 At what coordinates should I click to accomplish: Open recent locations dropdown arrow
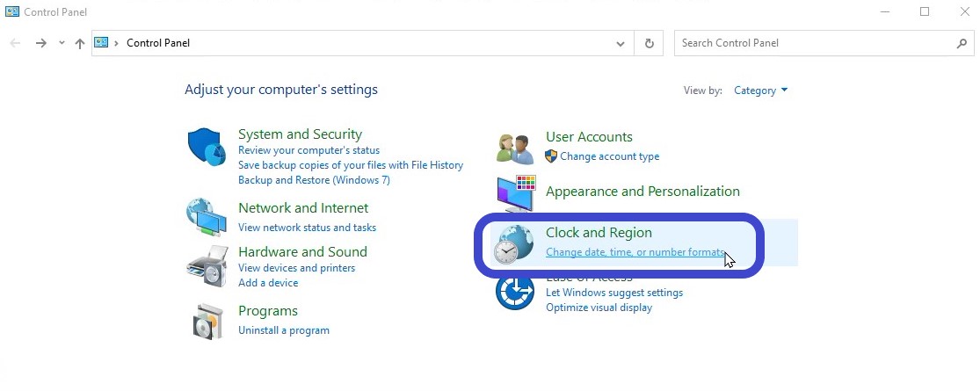62,43
